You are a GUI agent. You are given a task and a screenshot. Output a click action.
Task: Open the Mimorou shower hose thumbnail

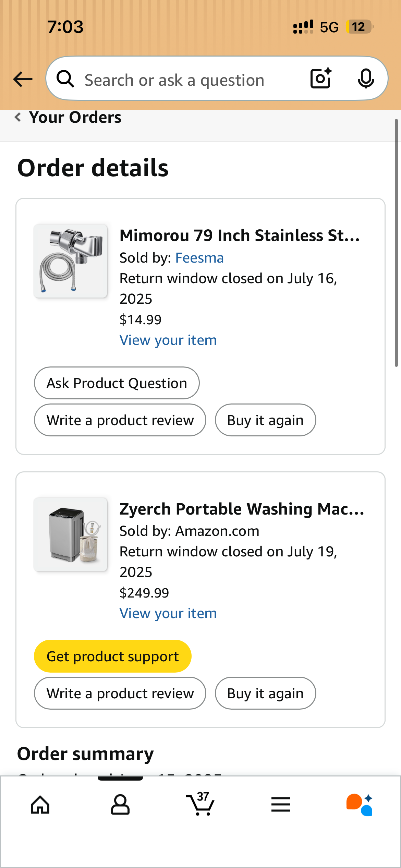tap(71, 261)
